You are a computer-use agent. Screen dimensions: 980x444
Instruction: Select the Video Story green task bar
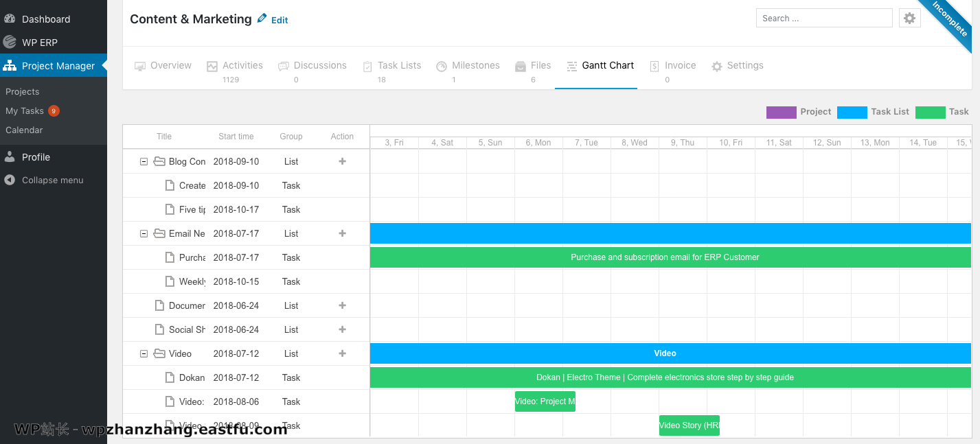pos(689,425)
